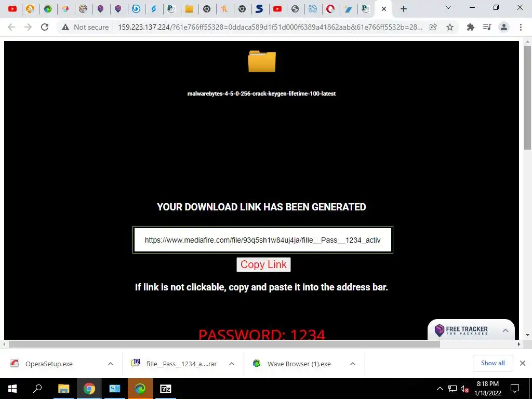Image resolution: width=532 pixels, height=399 pixels.
Task: View Not secure site information warning
Action: [x=85, y=27]
